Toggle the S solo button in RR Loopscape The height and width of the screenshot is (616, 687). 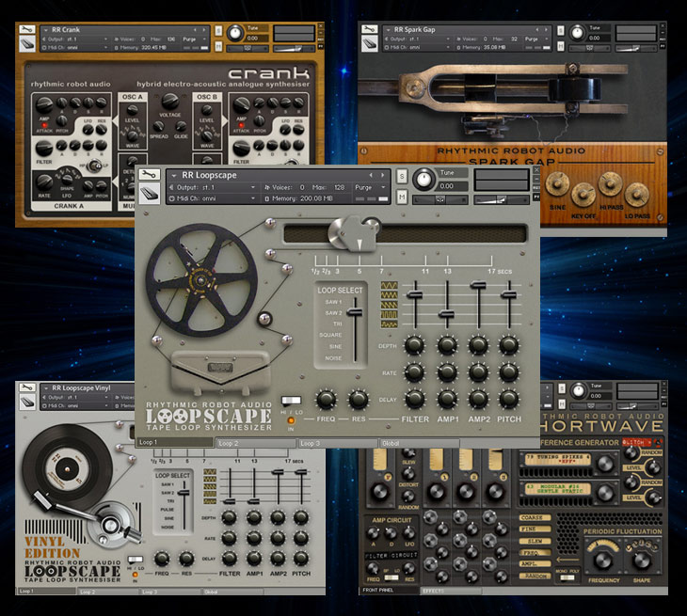pyautogui.click(x=402, y=176)
